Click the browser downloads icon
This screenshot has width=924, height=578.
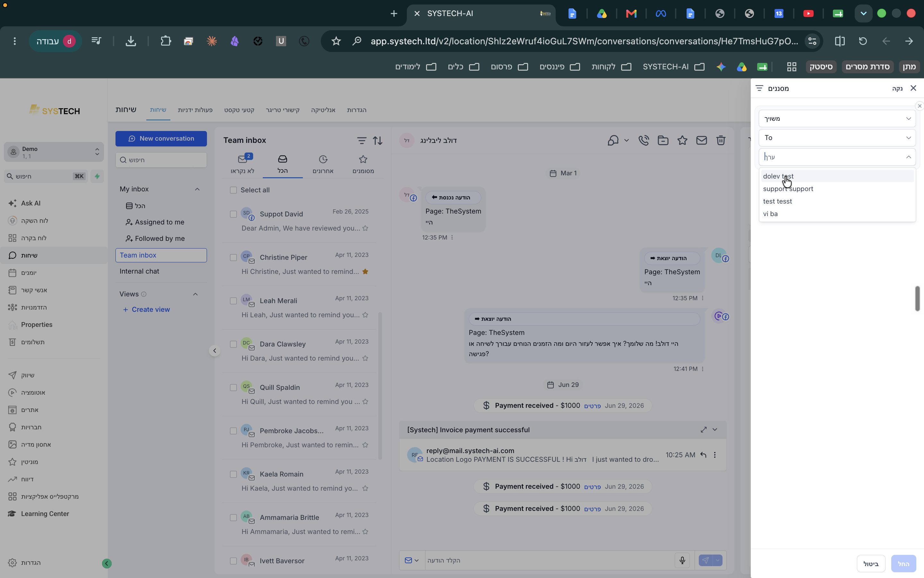tap(131, 41)
